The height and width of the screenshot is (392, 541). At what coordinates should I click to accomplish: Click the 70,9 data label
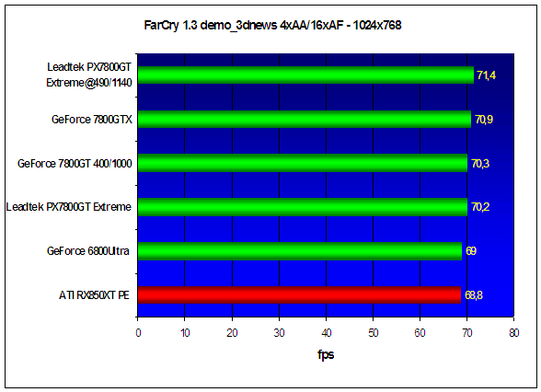[484, 120]
